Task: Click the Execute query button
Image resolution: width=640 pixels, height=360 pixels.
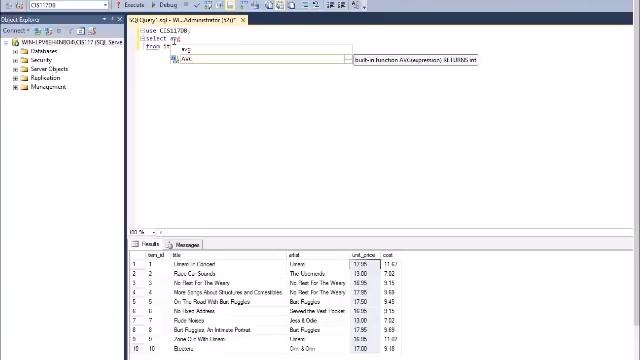Action: click(130, 5)
